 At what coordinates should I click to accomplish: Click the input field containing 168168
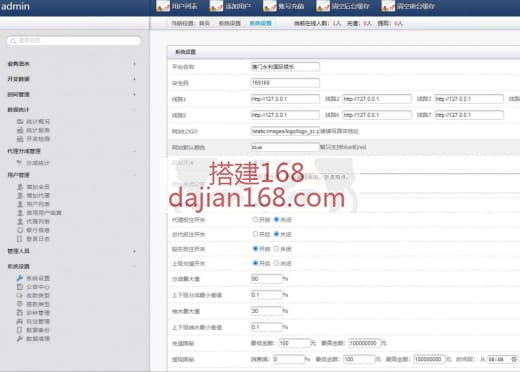[285, 83]
